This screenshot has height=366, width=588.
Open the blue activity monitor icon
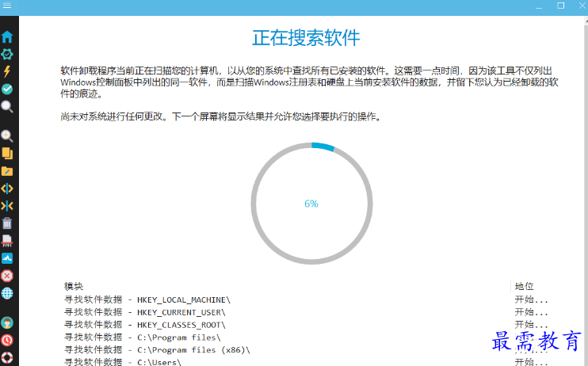coord(7,258)
